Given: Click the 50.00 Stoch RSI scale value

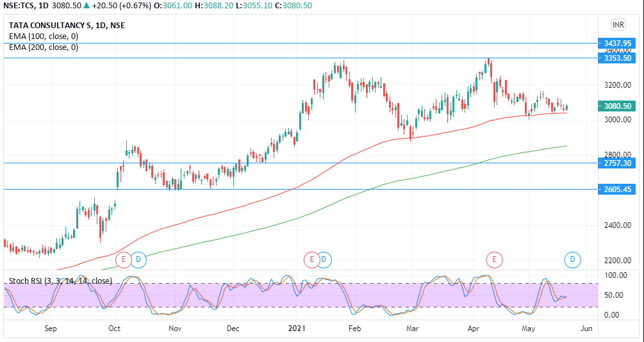Looking at the screenshot, I should [614, 295].
